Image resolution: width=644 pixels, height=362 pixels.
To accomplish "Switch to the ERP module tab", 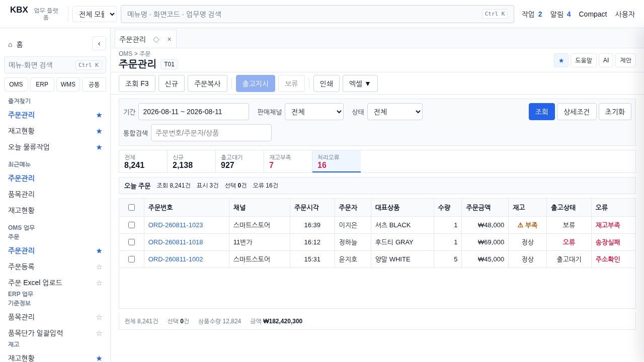I will [42, 84].
